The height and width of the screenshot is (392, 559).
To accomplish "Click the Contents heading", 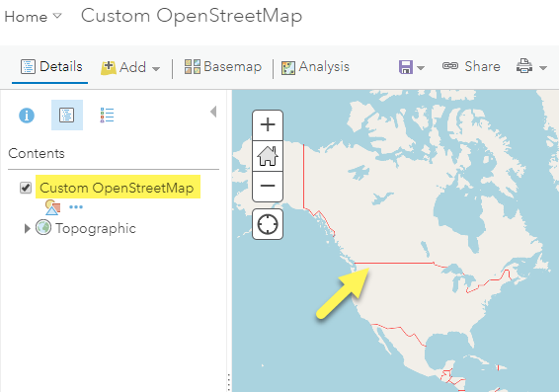I will (37, 153).
